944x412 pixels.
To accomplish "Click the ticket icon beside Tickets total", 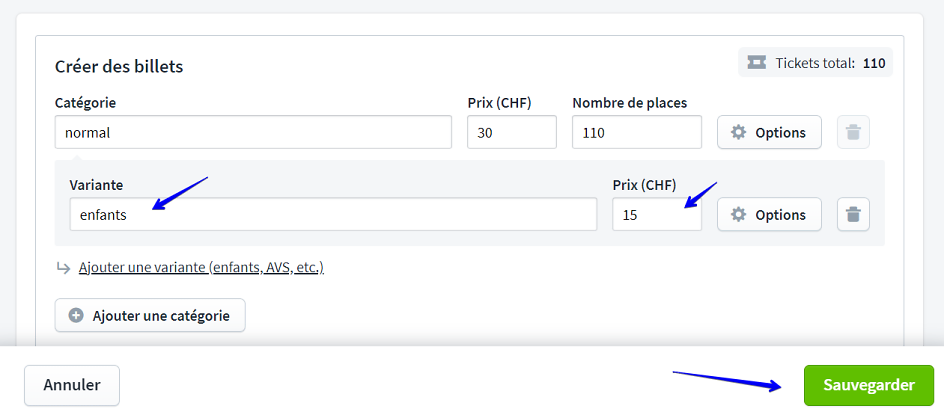I will pyautogui.click(x=756, y=63).
